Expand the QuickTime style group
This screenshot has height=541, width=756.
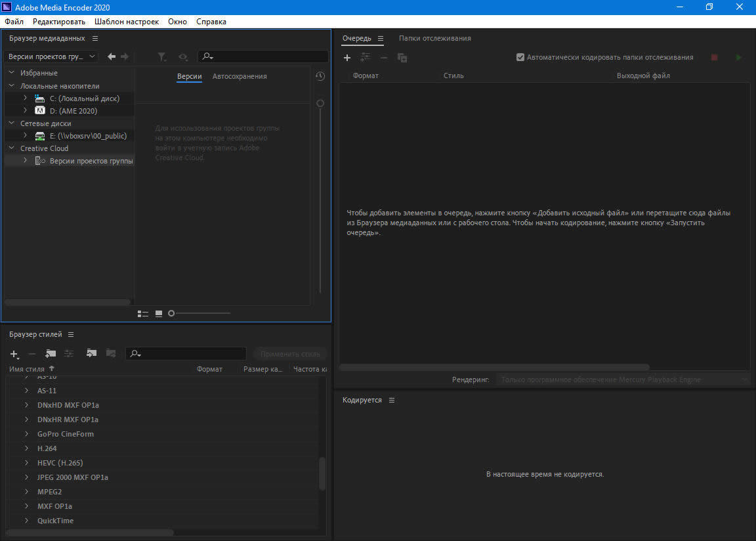pyautogui.click(x=26, y=521)
